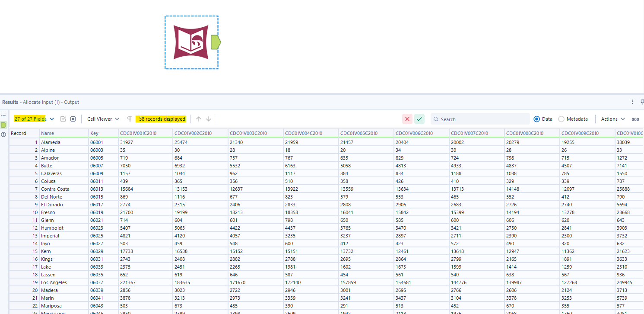Click the green output anchor of Allocate Input
The width and height of the screenshot is (644, 314).
(216, 42)
